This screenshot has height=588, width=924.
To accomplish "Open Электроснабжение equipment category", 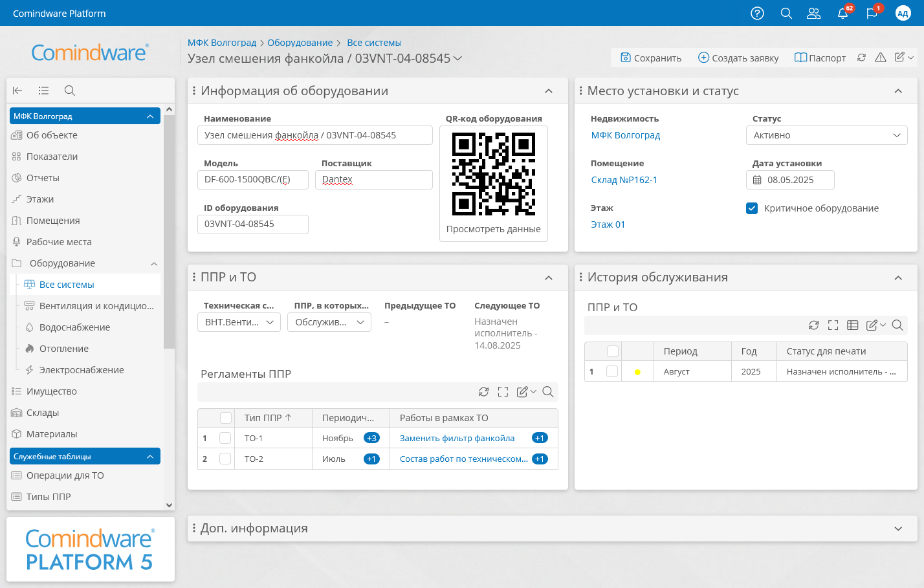I will click(82, 370).
